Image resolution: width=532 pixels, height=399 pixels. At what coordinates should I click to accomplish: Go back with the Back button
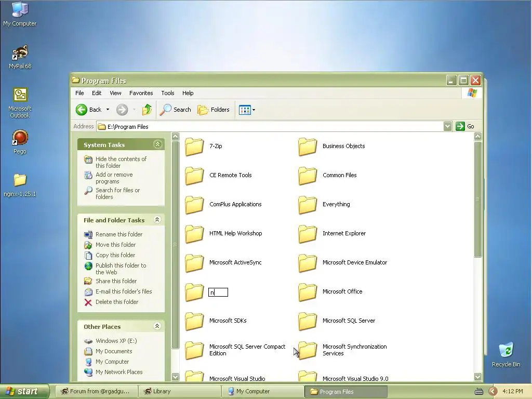coord(88,110)
